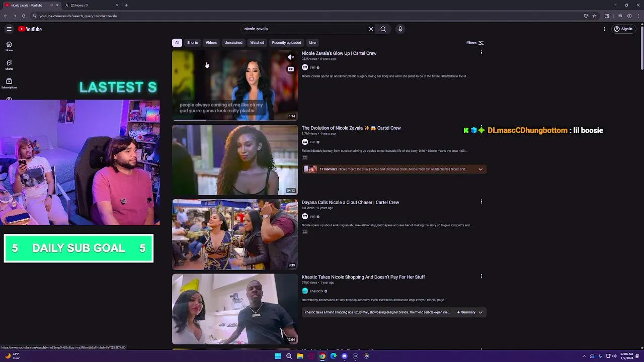Show hidden system tray icons

pyautogui.click(x=584, y=356)
